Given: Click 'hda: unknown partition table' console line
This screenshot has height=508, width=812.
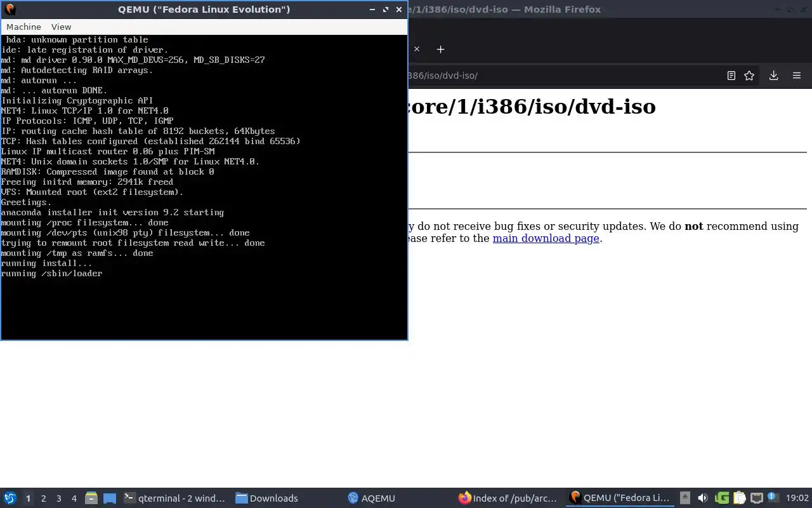Looking at the screenshot, I should click(77, 40).
